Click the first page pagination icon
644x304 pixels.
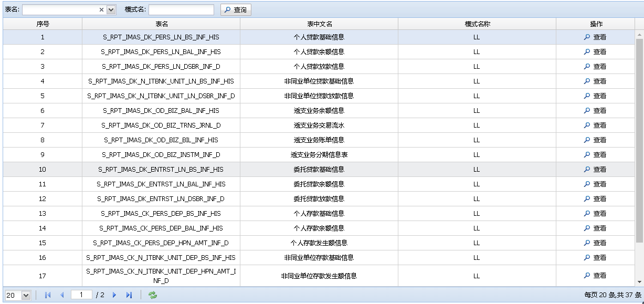tap(48, 296)
